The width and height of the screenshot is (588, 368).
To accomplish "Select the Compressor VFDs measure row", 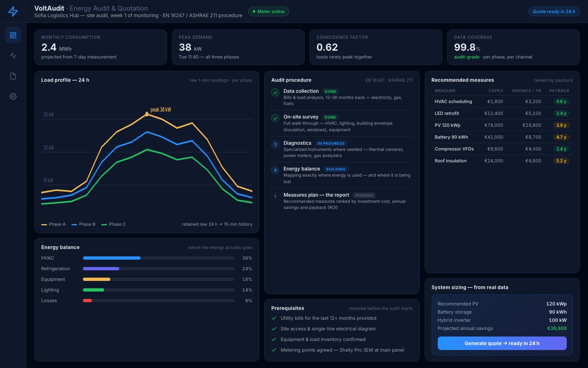I will point(502,149).
